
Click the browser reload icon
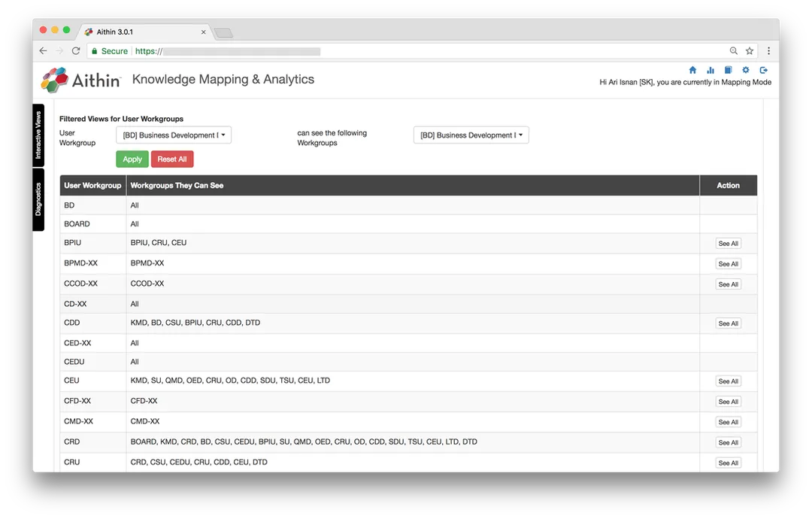[x=76, y=50]
